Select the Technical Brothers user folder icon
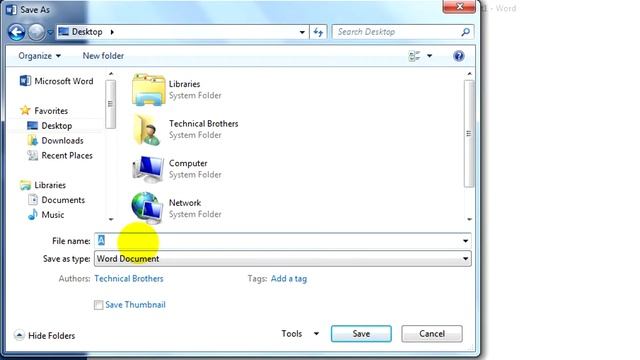The image size is (640, 360). [x=147, y=129]
